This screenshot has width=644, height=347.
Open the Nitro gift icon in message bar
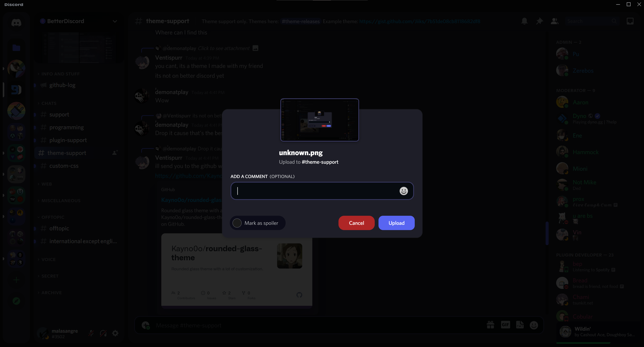(x=490, y=325)
